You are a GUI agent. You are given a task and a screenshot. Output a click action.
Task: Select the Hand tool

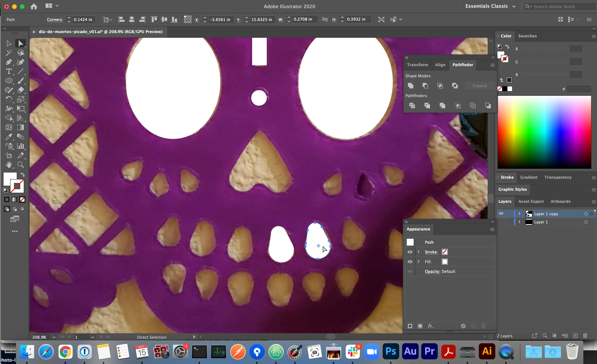pos(9,164)
